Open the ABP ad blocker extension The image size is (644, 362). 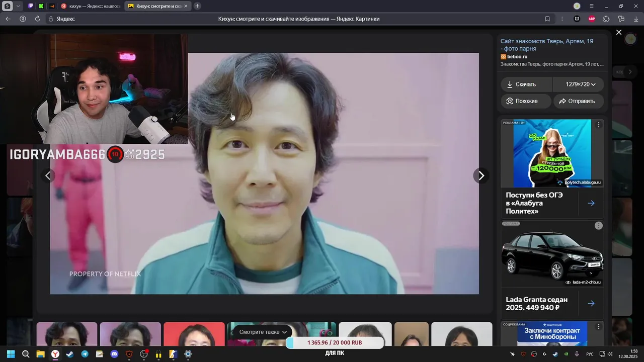(x=592, y=19)
